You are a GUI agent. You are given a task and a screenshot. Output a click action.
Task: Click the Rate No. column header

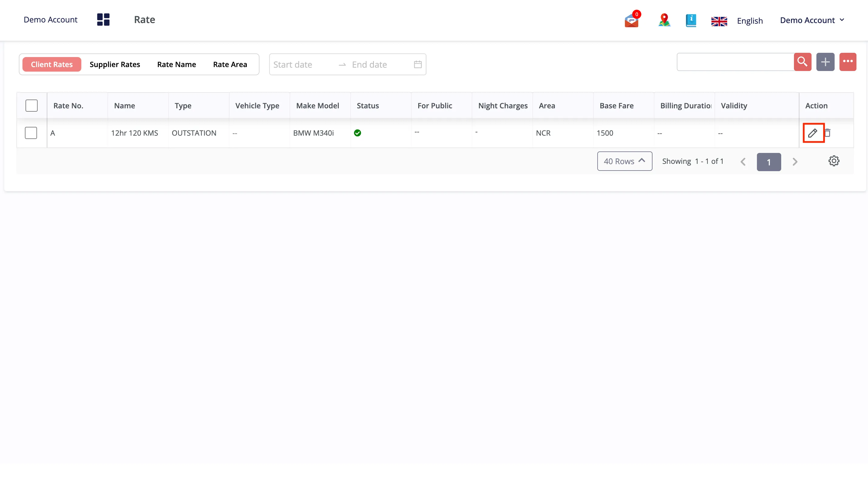pyautogui.click(x=77, y=106)
